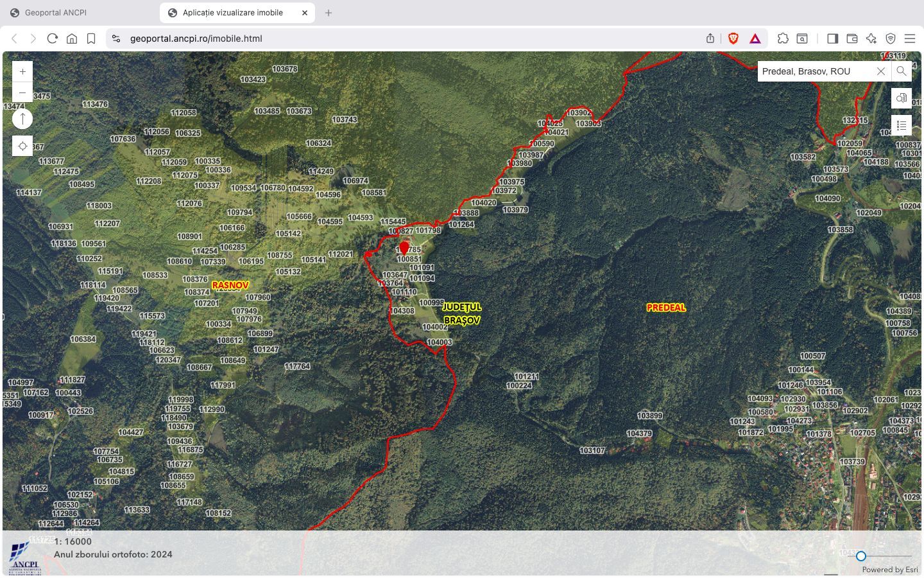The width and height of the screenshot is (924, 578).
Task: Click the map scale slider handle
Action: click(860, 556)
